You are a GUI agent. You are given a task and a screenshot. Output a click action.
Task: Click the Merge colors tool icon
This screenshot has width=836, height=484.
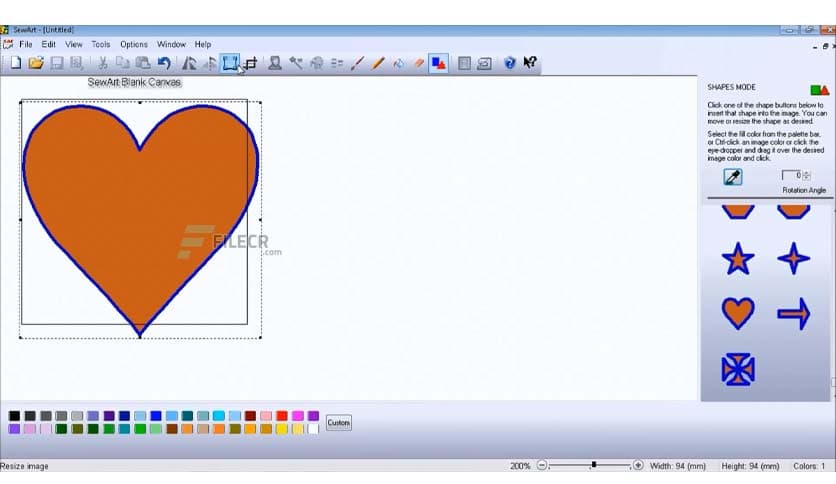337,63
